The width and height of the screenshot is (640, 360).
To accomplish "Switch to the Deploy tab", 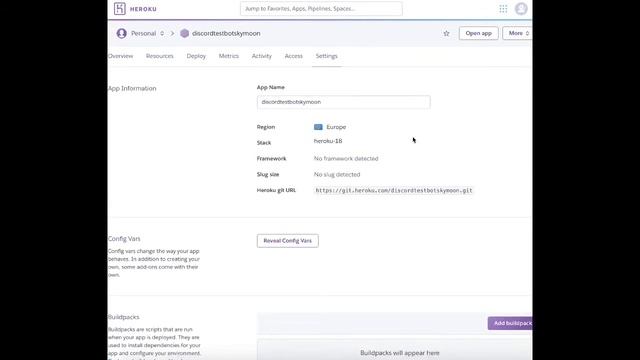I will click(x=196, y=56).
